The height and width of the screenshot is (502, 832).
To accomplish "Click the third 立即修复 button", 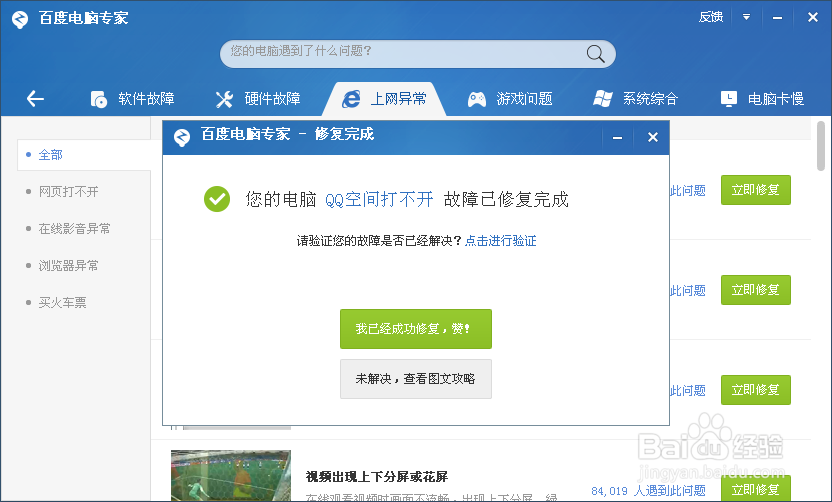I will point(756,390).
